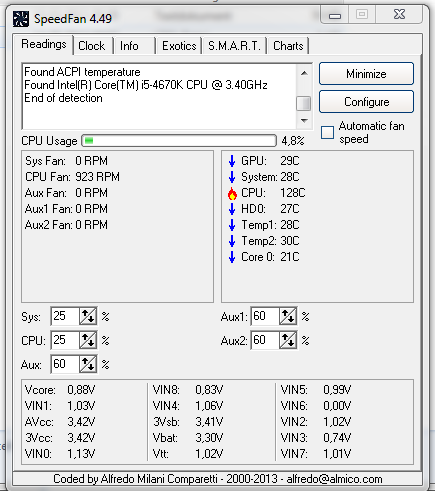Click the Aux1 fan speed spinner arrows
This screenshot has width=435, height=491.
(288, 316)
